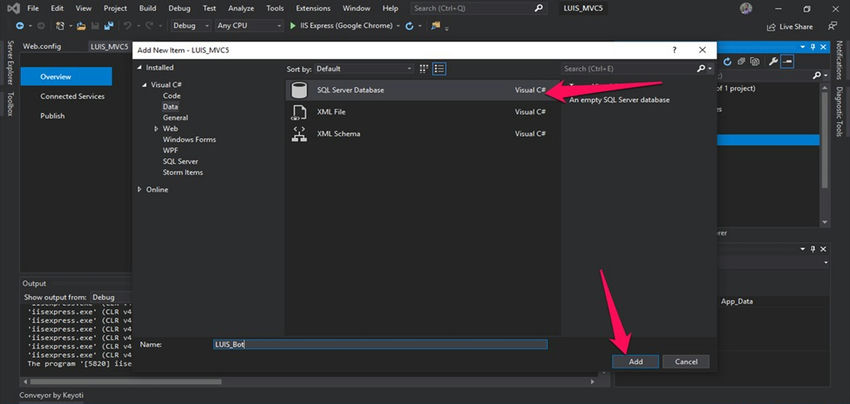Expand the Online templates node
This screenshot has width=850, height=404.
point(140,189)
